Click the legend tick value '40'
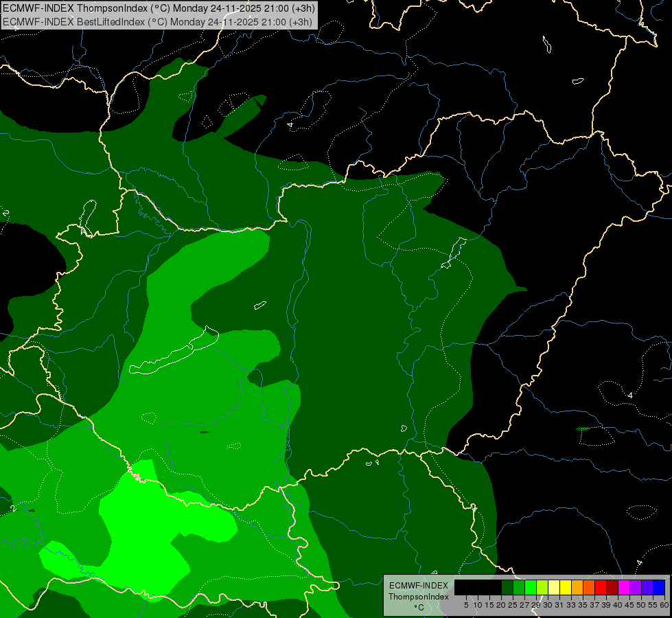Image resolution: width=672 pixels, height=618 pixels. point(618,605)
